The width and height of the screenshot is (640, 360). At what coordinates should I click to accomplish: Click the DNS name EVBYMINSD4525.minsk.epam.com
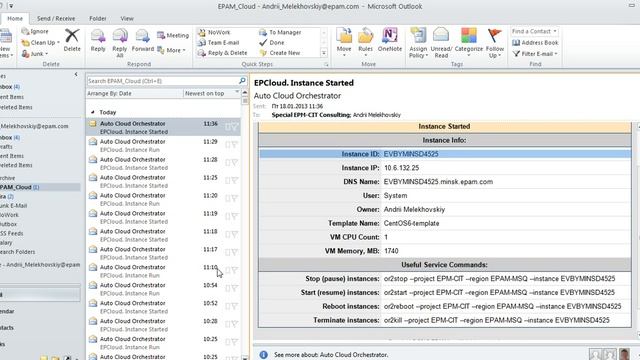coord(438,182)
